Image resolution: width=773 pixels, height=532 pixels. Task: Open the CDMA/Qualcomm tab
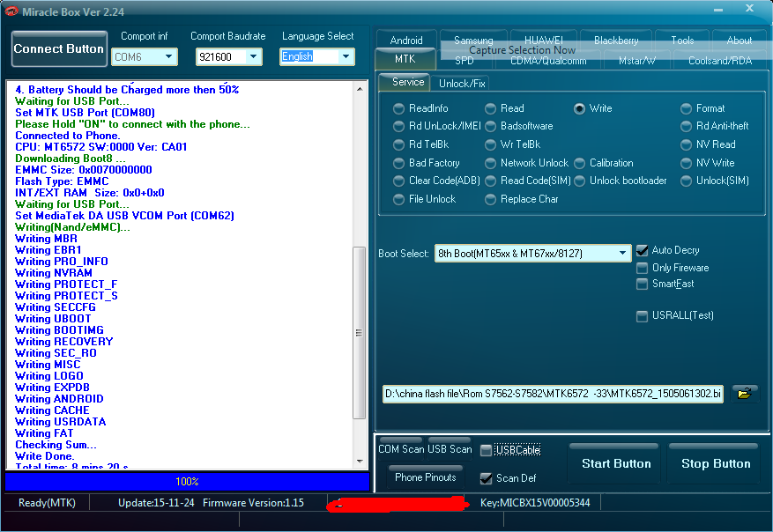548,61
